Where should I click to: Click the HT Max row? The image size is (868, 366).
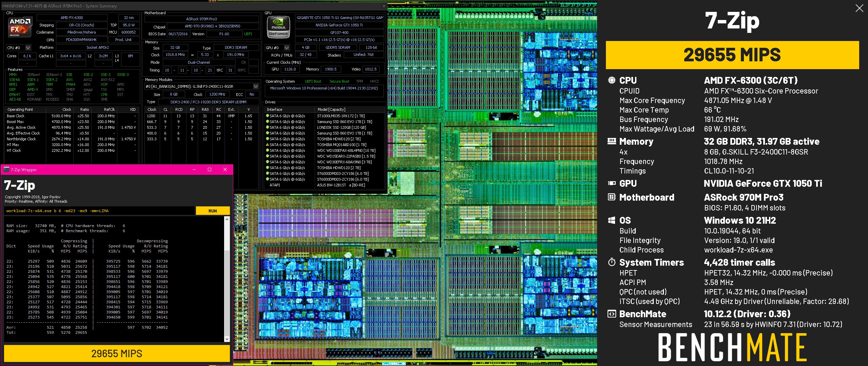[x=71, y=145]
